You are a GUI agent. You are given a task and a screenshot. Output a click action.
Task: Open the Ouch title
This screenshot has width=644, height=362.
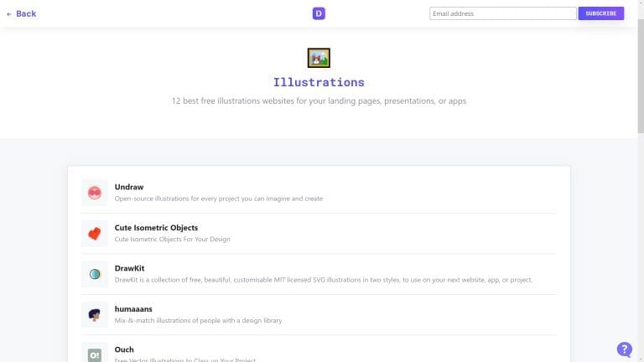pyautogui.click(x=124, y=349)
